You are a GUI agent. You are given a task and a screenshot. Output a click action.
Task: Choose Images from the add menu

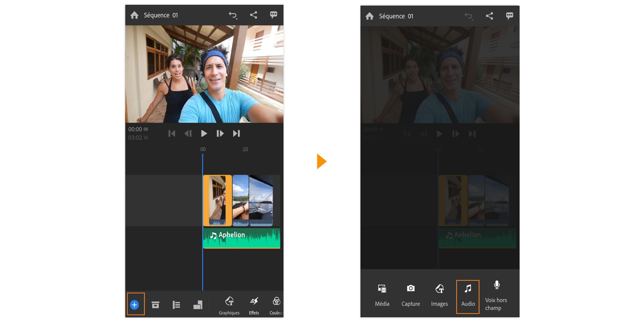click(x=439, y=295)
